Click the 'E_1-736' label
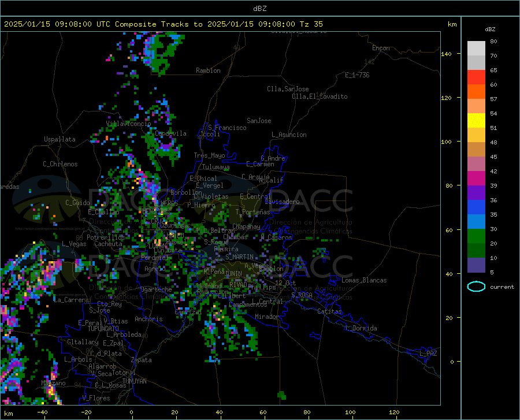Viewport: 520px width, 420px height. pos(357,75)
